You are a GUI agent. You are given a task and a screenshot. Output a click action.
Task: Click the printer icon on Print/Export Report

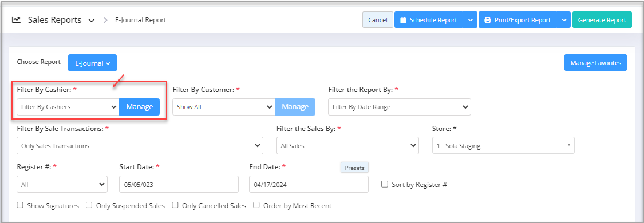[488, 19]
